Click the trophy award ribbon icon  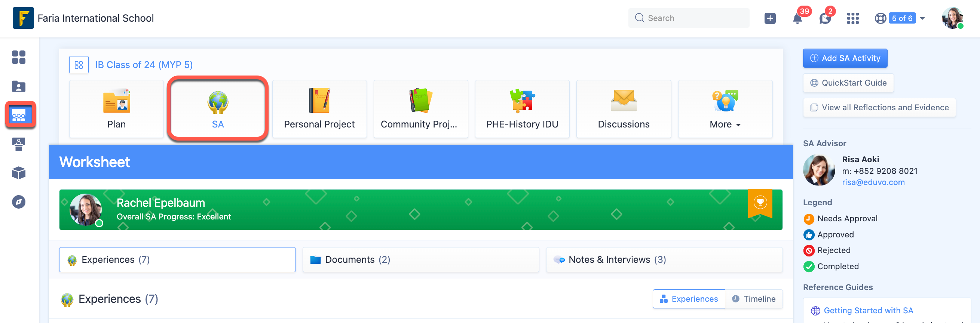pos(760,202)
